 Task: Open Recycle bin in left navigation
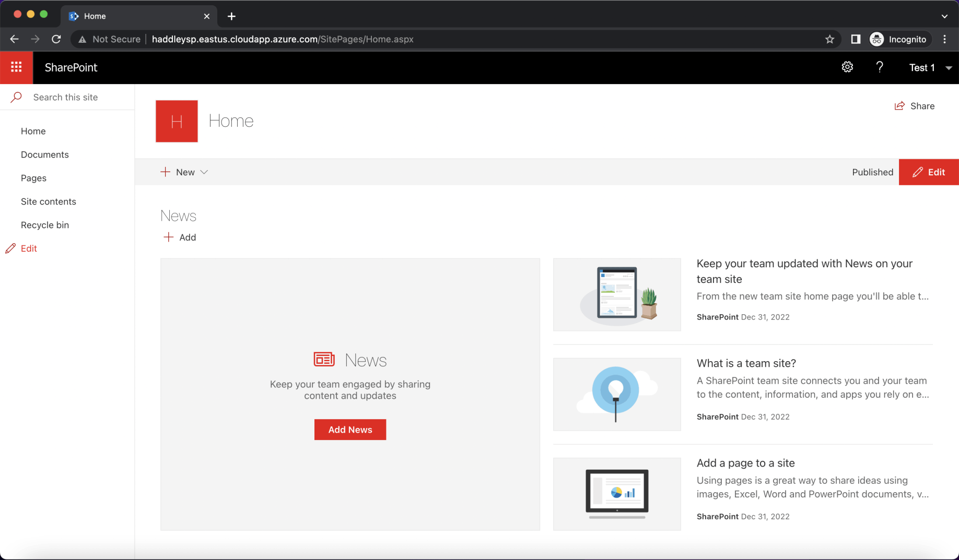tap(45, 225)
